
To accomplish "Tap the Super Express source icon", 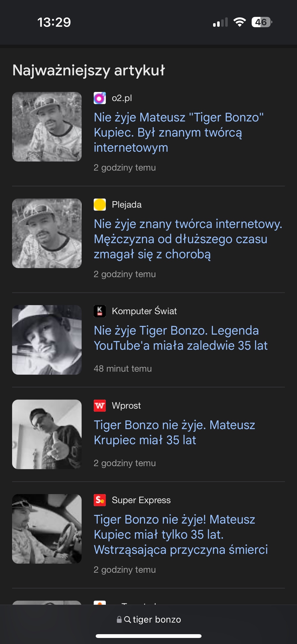I will pyautogui.click(x=100, y=500).
